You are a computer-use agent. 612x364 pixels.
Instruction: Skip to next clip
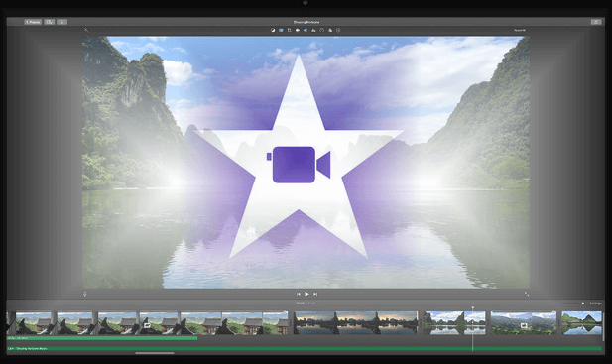pyautogui.click(x=315, y=294)
